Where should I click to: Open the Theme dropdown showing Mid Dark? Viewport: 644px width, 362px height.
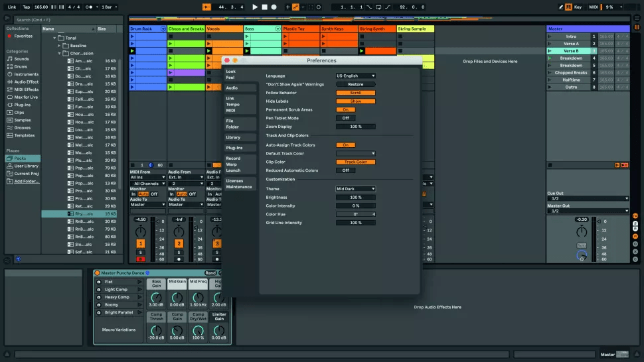(x=355, y=189)
